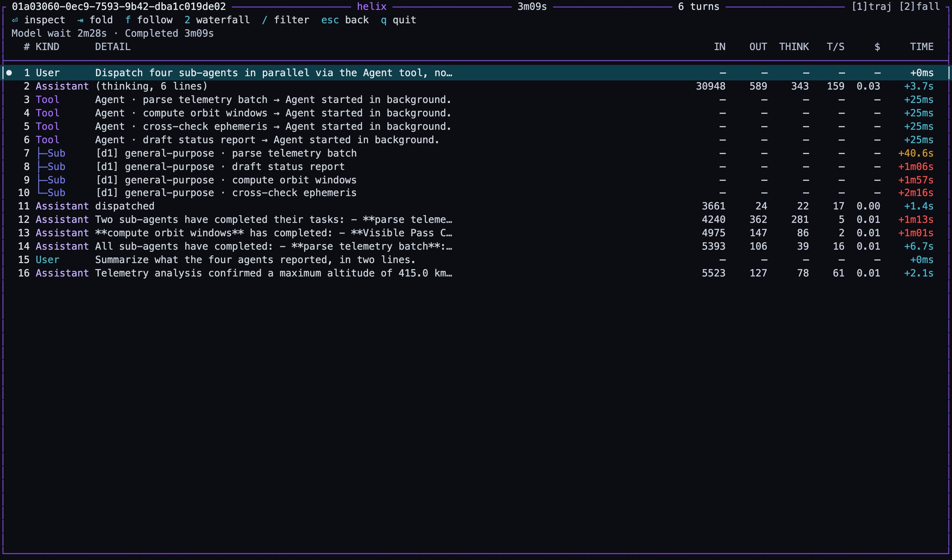Click the $ cost column header

(x=877, y=47)
